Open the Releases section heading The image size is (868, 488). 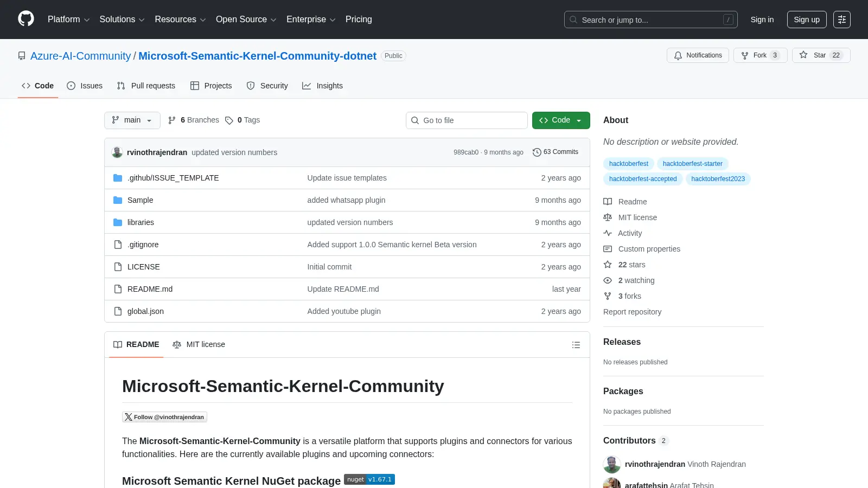[622, 342]
